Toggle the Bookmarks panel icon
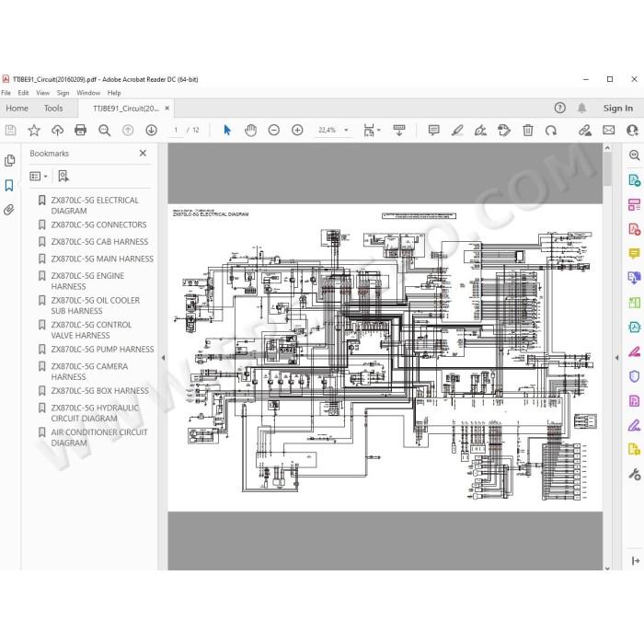 [9, 185]
